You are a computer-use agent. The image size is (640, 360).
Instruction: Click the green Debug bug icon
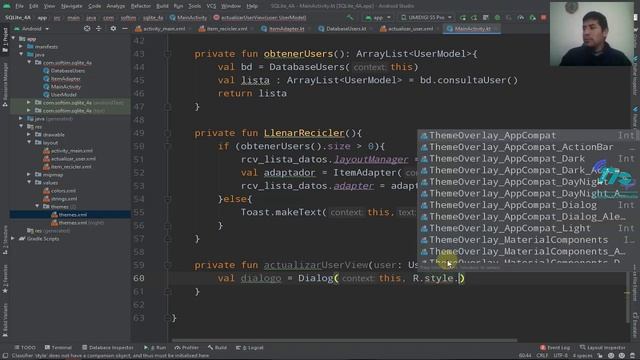(497, 18)
